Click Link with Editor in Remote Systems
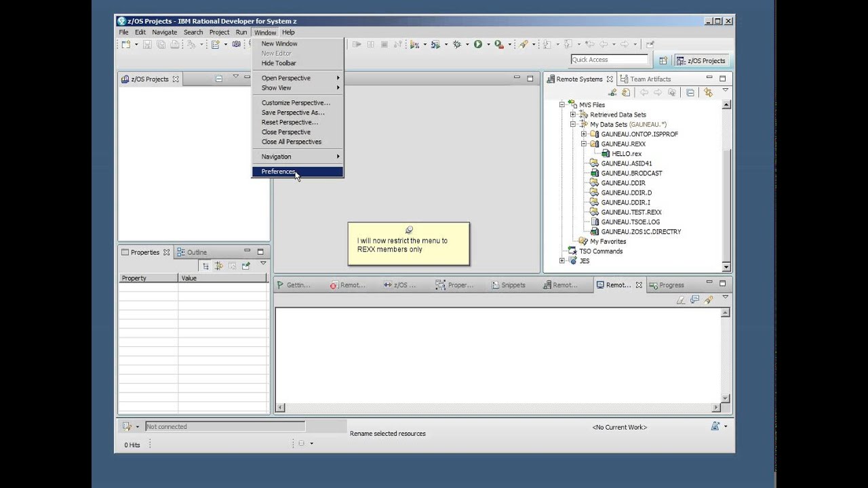This screenshot has width=868, height=488. click(708, 92)
